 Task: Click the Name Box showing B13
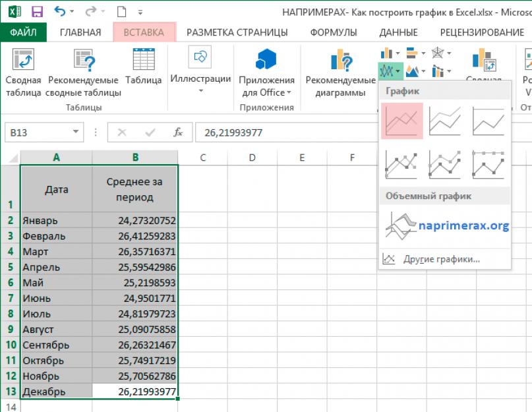(x=38, y=132)
